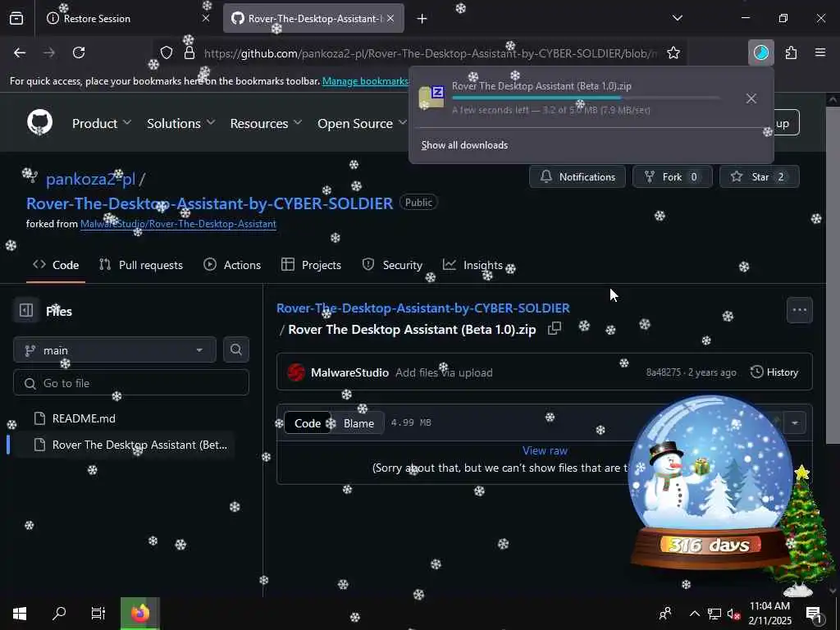Collapse the file tree side panel
Image resolution: width=840 pixels, height=630 pixels.
click(x=26, y=310)
